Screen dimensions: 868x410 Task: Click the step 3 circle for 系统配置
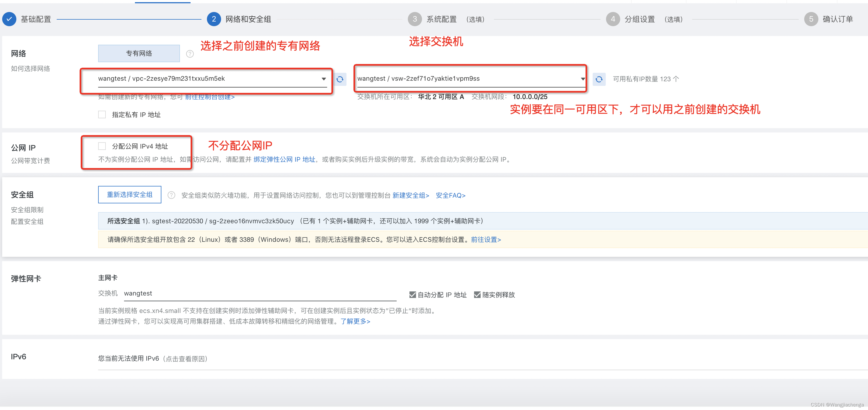pos(415,19)
